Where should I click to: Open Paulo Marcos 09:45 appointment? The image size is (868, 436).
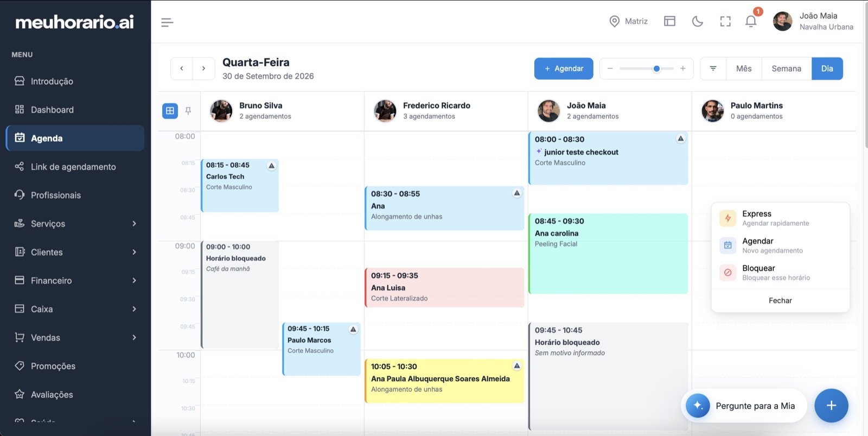tap(321, 349)
